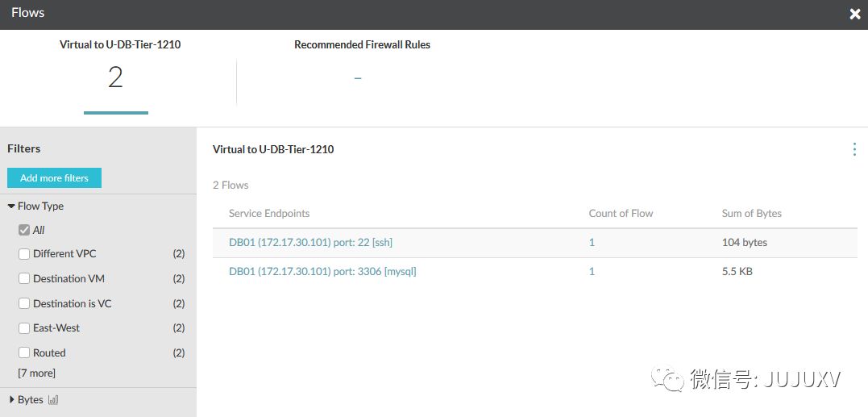
Task: Close the Flows dialog
Action: [855, 14]
